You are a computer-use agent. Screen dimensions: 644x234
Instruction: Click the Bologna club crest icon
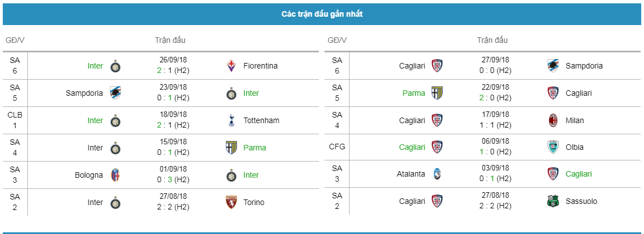[115, 175]
